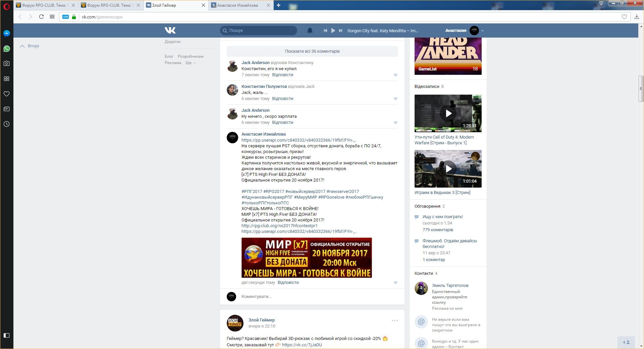Open Headlander GameList thumbnail

(448, 56)
